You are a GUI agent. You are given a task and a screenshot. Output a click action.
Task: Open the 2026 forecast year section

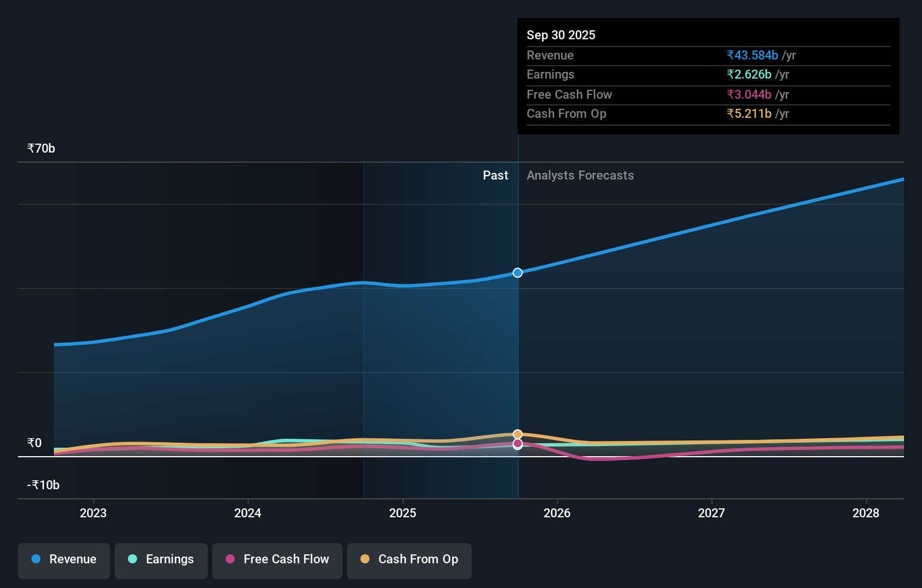pyautogui.click(x=556, y=513)
